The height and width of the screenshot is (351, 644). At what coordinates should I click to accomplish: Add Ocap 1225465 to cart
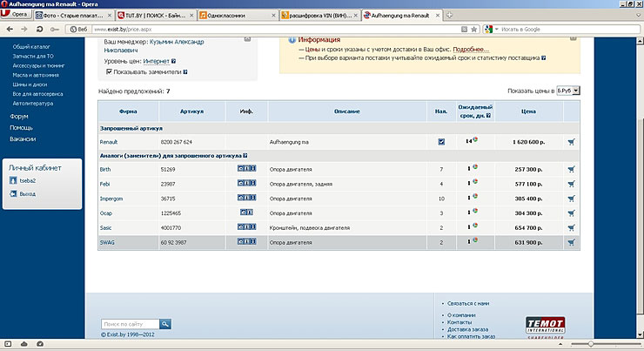(x=571, y=213)
